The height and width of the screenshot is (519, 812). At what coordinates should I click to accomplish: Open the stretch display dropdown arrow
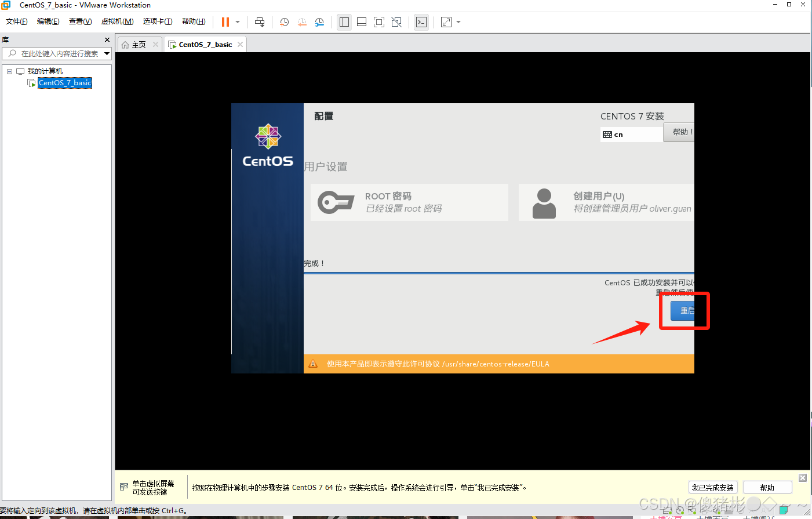458,22
